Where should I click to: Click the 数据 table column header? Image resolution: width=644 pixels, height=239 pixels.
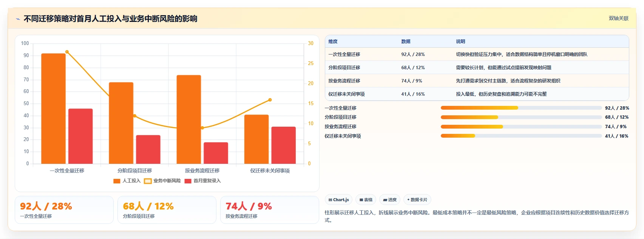[x=406, y=42]
